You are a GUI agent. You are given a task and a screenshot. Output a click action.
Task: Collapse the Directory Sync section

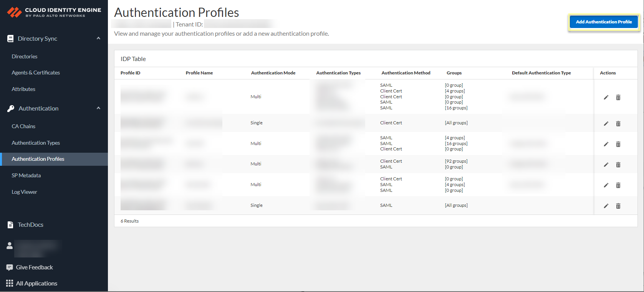[x=98, y=38]
